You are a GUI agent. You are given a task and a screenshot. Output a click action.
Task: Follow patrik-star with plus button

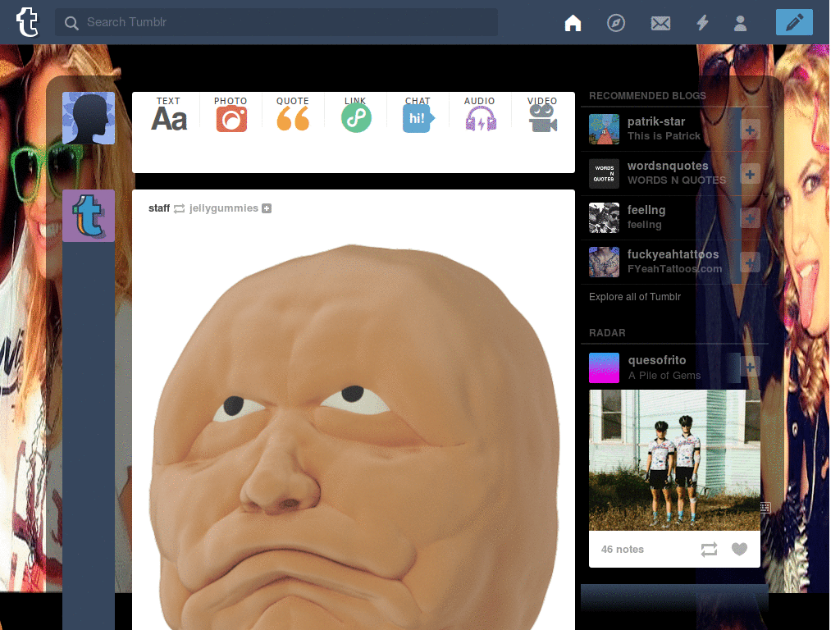pyautogui.click(x=750, y=130)
